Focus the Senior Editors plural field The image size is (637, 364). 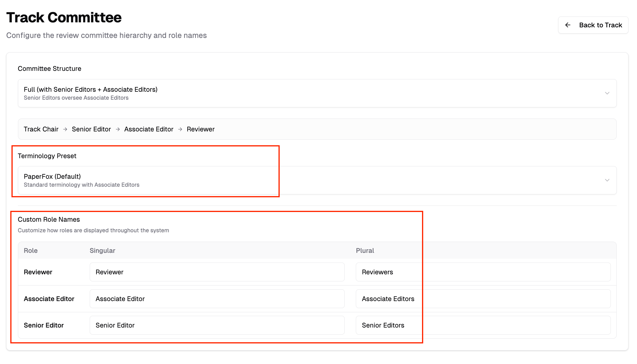coord(483,325)
